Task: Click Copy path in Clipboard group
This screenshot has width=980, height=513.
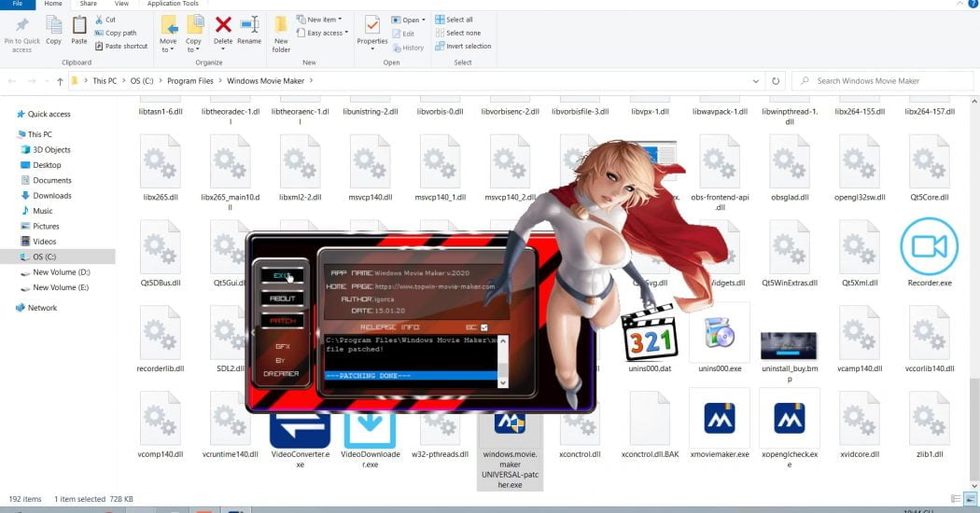Action: tap(116, 33)
